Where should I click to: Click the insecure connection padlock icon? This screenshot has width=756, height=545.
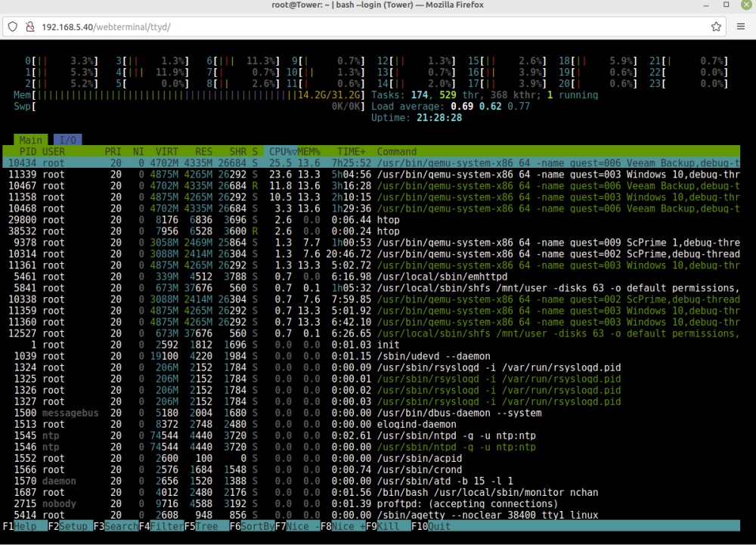(30, 26)
